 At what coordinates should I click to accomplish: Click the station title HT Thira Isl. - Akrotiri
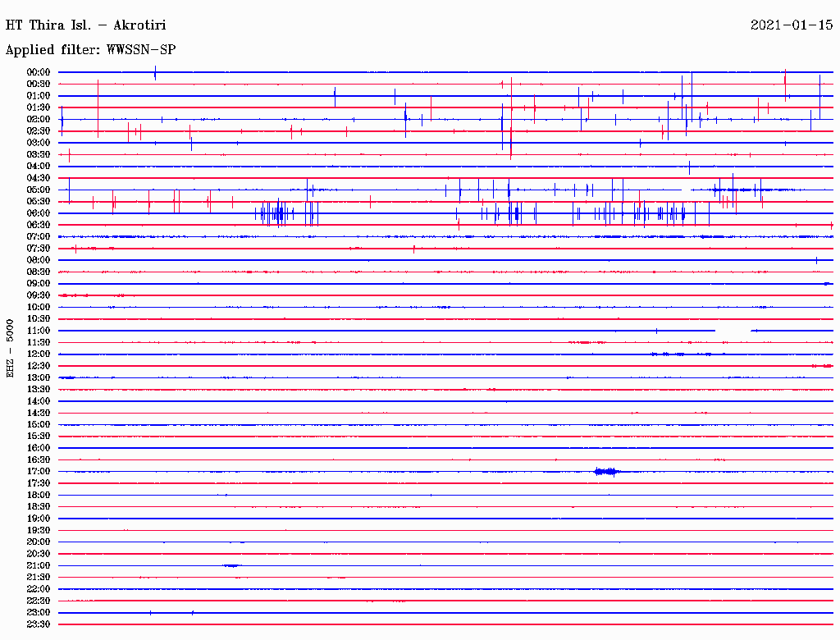coord(85,25)
